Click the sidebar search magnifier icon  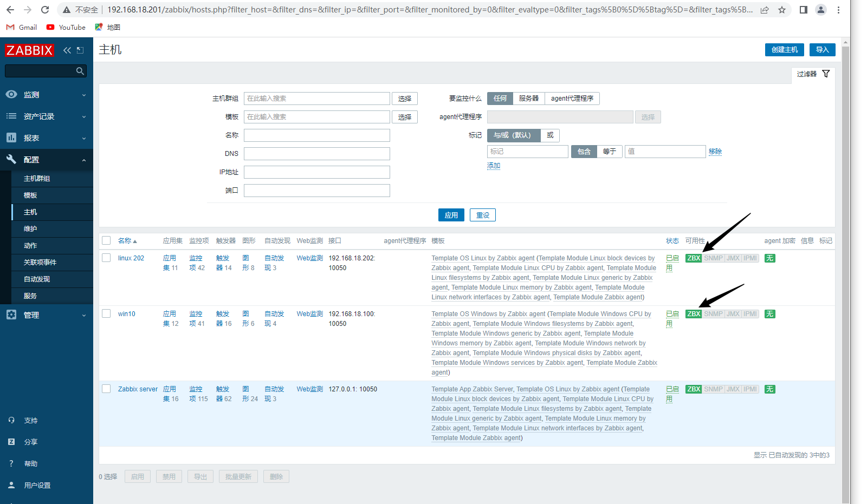pyautogui.click(x=80, y=71)
